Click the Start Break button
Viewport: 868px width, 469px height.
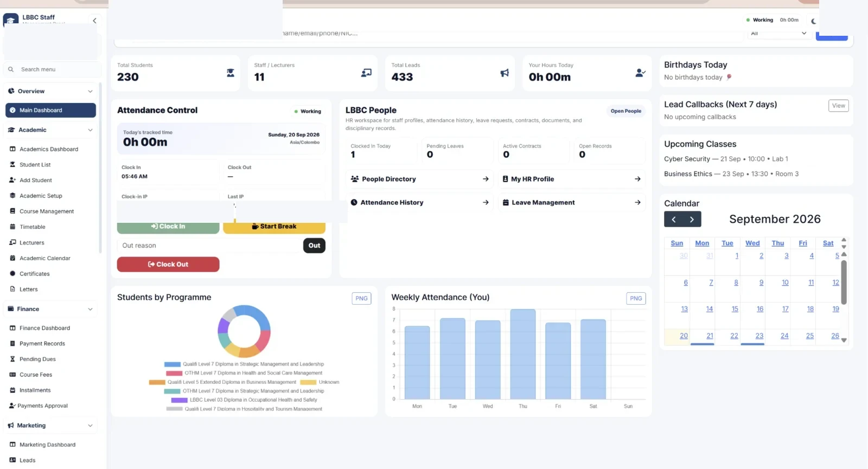[275, 227]
